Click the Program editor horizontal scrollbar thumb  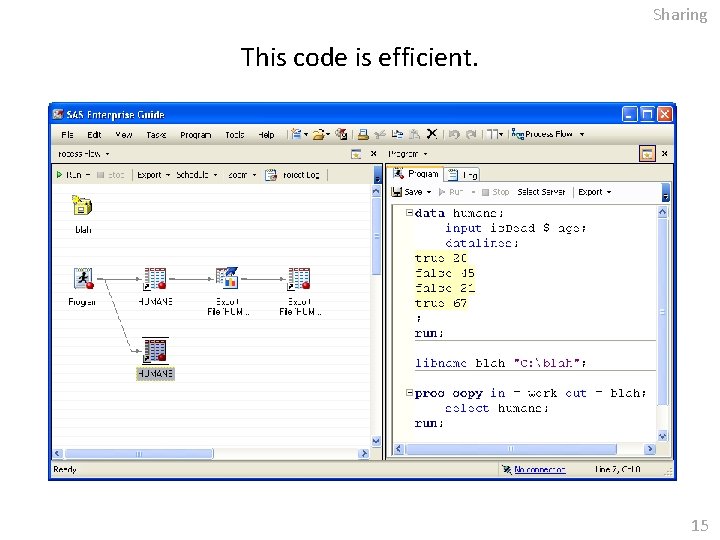pyautogui.click(x=511, y=449)
